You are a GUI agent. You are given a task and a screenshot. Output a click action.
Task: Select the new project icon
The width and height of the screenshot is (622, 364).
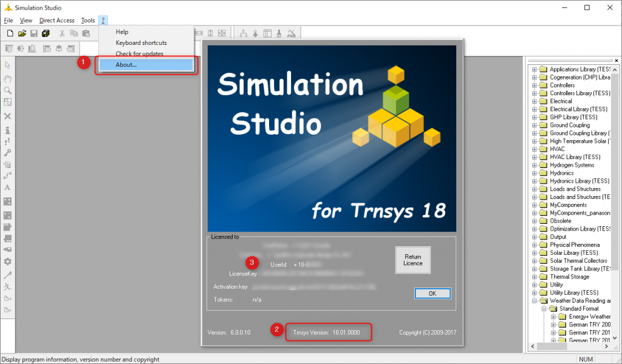pos(10,33)
